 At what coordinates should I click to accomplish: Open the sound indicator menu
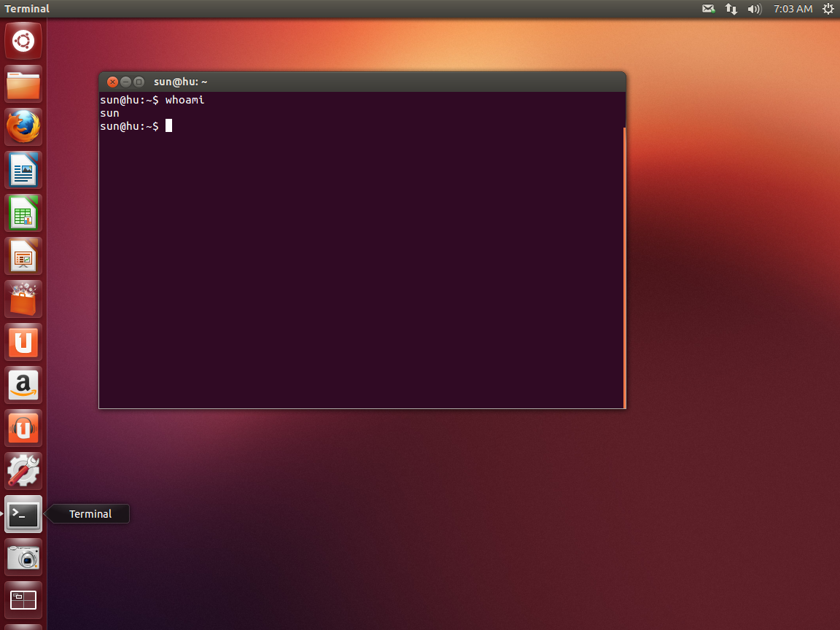point(754,9)
